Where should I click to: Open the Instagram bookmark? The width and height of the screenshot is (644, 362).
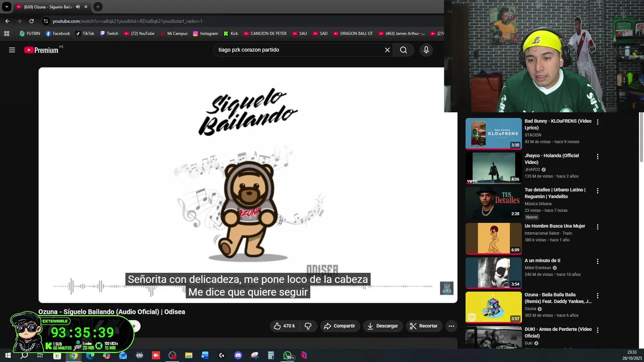click(x=205, y=34)
